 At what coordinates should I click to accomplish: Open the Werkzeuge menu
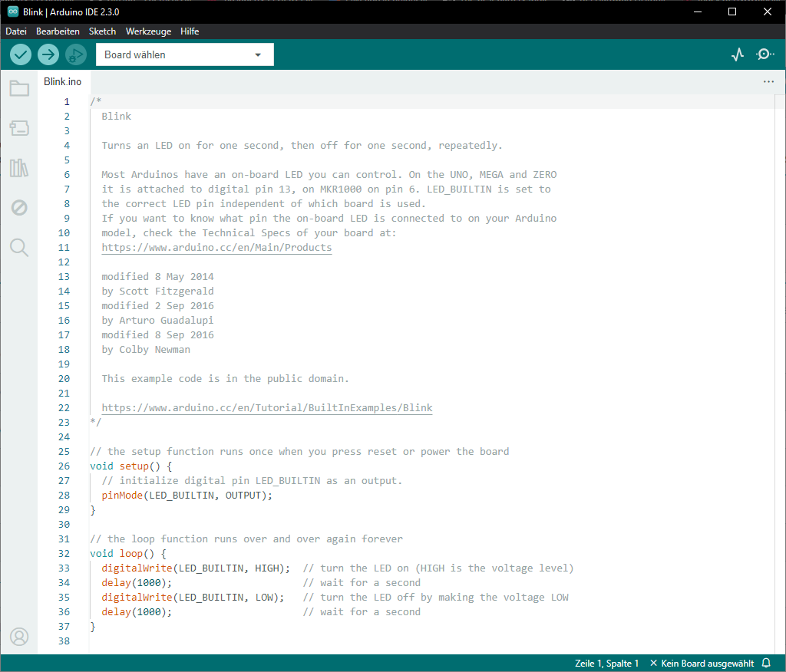tap(148, 31)
